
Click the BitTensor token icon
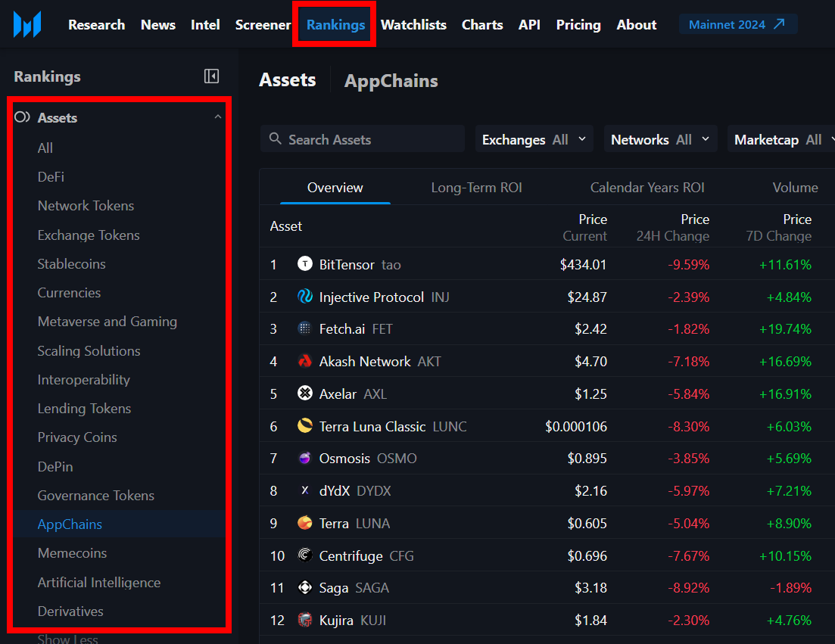(x=305, y=264)
